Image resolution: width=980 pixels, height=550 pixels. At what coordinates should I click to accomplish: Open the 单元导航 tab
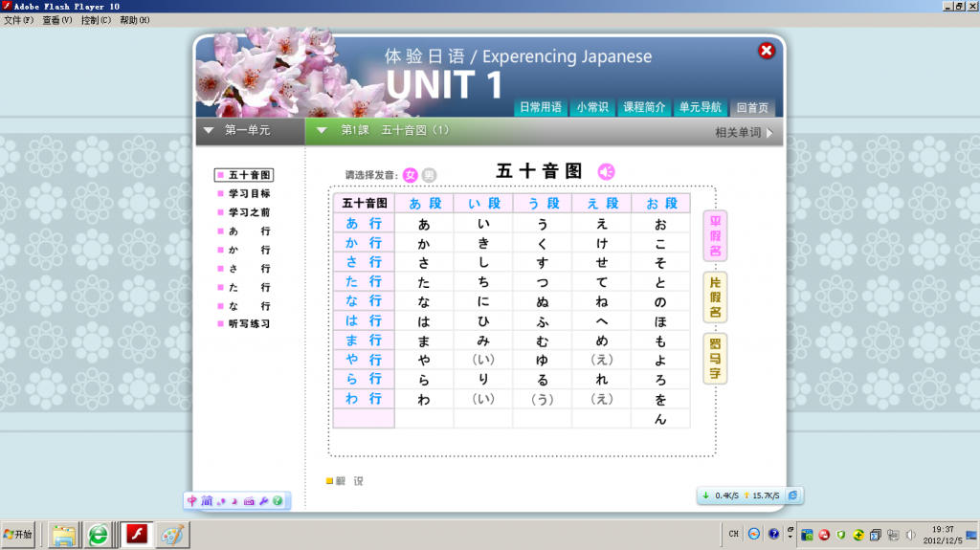(x=700, y=107)
